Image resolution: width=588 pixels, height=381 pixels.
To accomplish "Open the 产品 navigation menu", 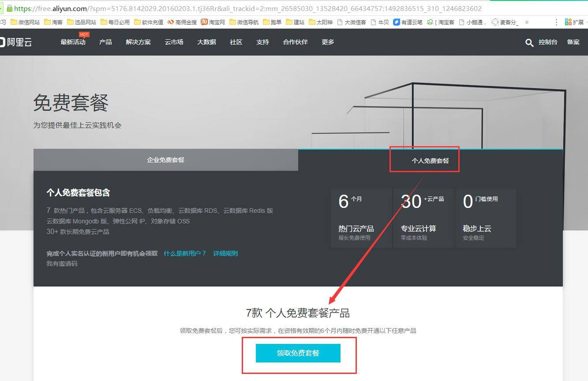I will [105, 42].
